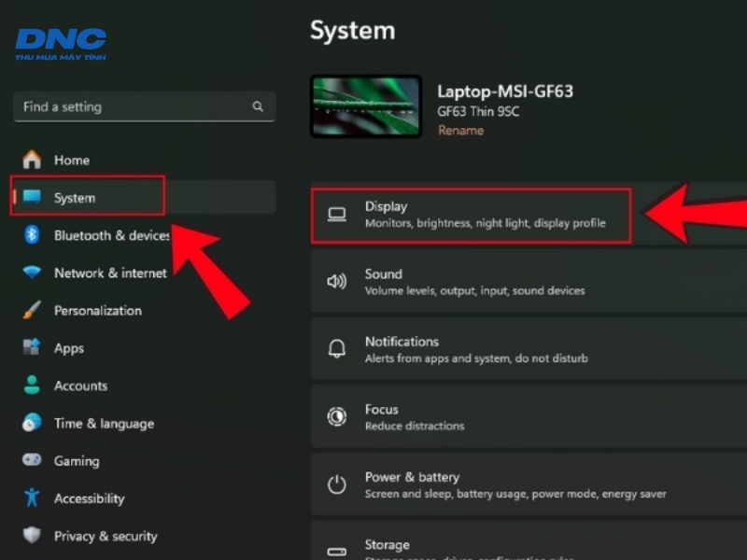Screen dimensions: 747x560
Task: Click the Storage title text
Action: tap(388, 545)
